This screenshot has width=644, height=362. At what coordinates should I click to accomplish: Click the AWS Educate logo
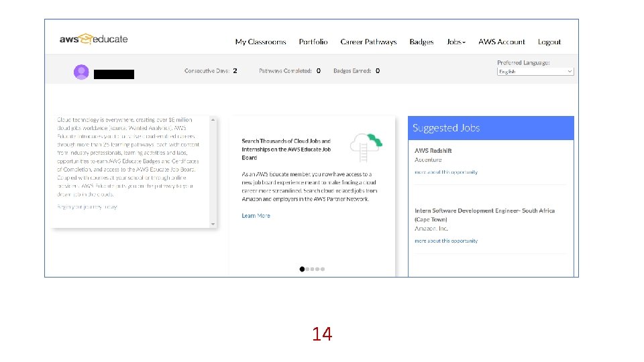coord(94,39)
